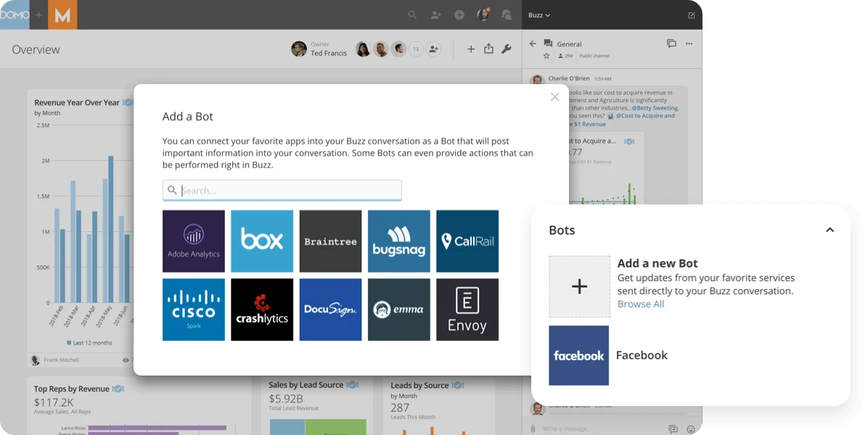The height and width of the screenshot is (435, 868).
Task: Open the wrench settings icon on Overview
Action: (x=506, y=49)
